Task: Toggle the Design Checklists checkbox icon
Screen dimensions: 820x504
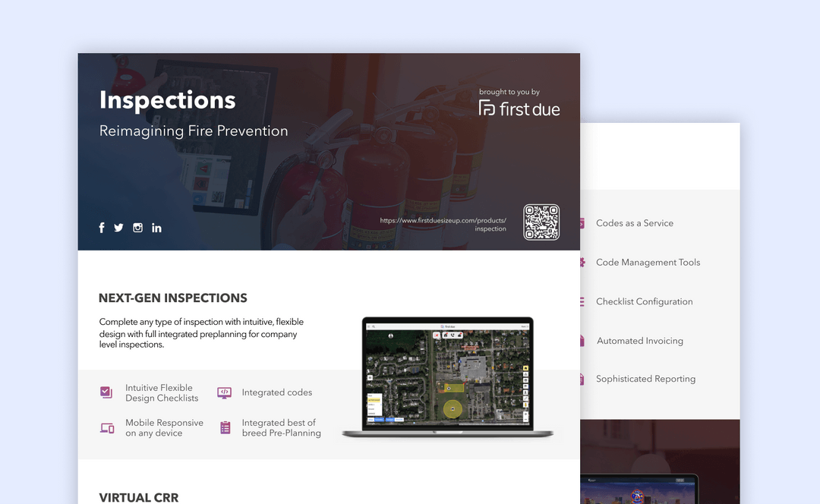Action: [x=106, y=392]
